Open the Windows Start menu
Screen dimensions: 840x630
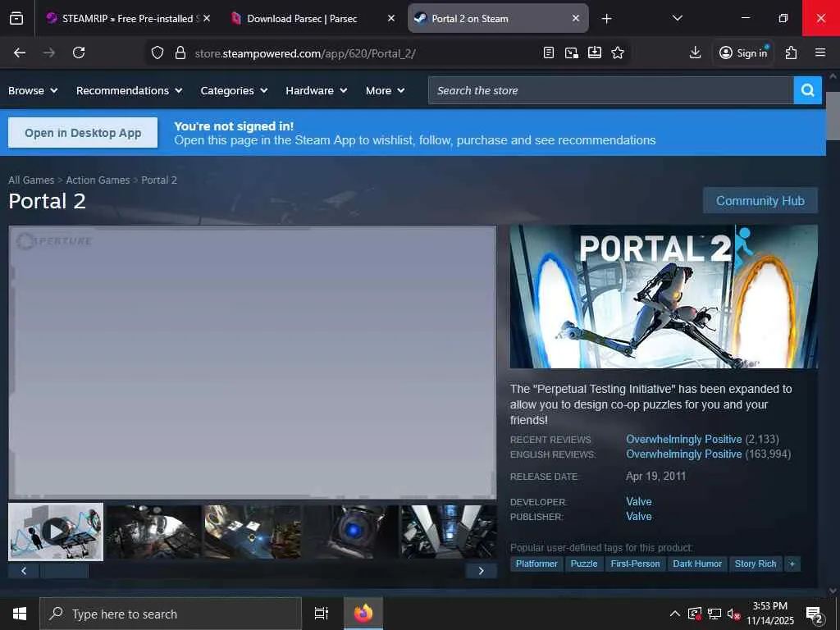click(20, 614)
